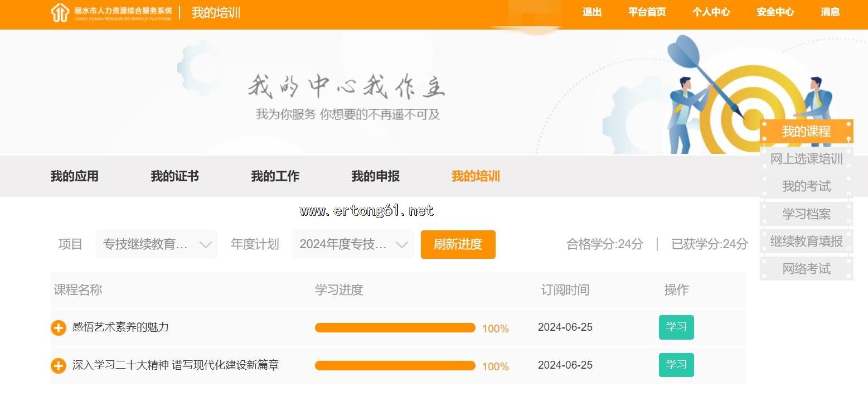Click the Lishui platform logo icon

pos(60,12)
